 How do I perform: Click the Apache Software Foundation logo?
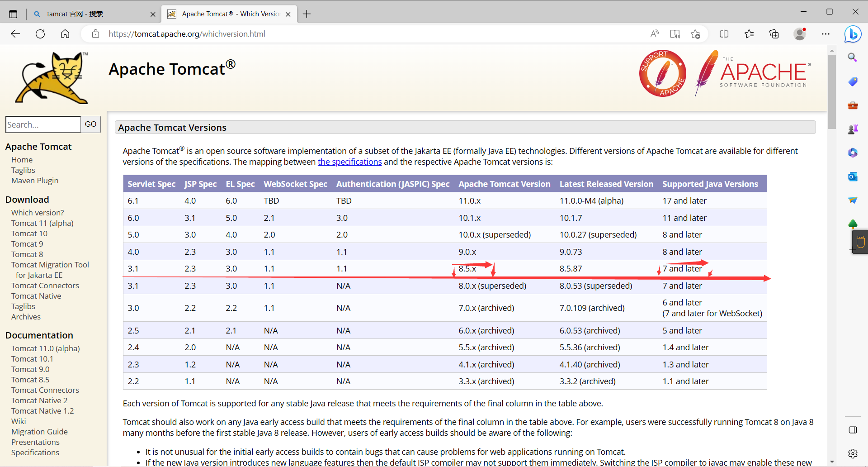(753, 72)
